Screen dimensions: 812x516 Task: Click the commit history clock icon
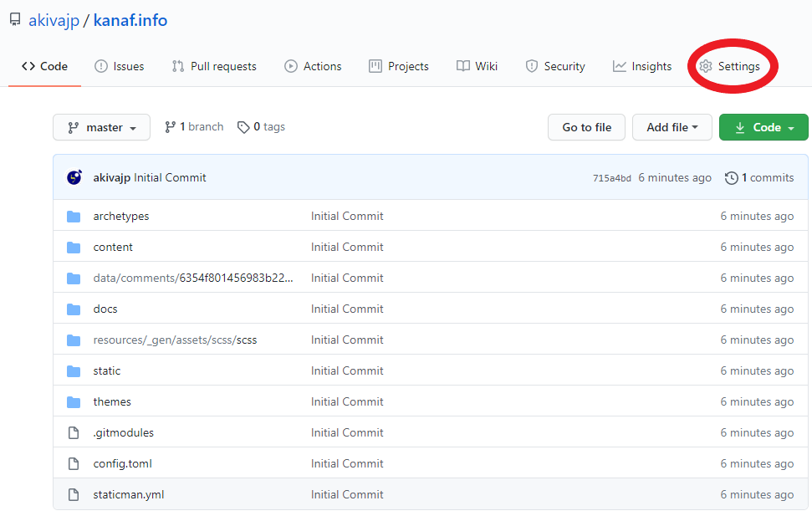731,177
